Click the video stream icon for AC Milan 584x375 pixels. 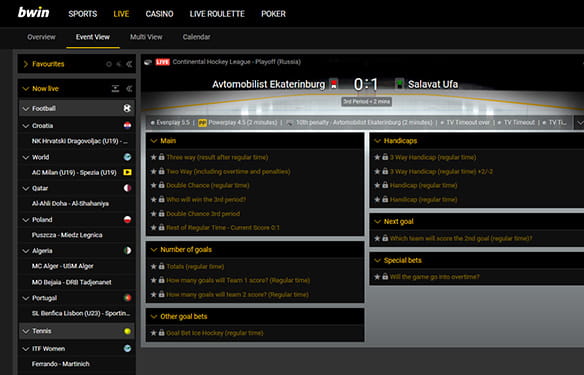click(x=127, y=172)
